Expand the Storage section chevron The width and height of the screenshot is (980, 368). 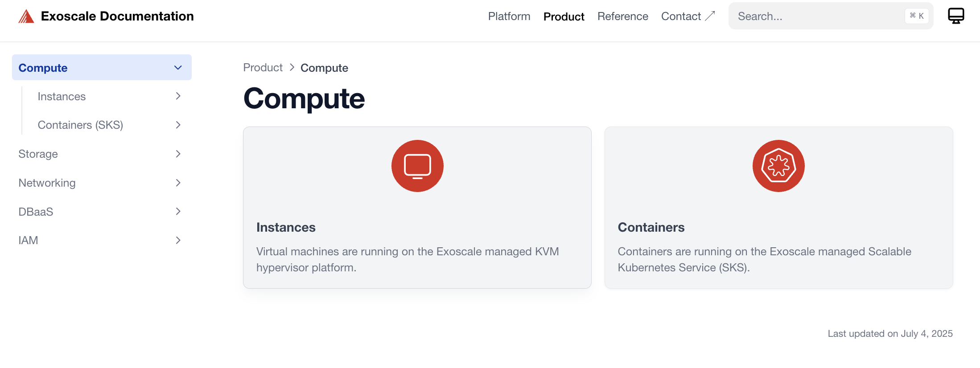(178, 154)
